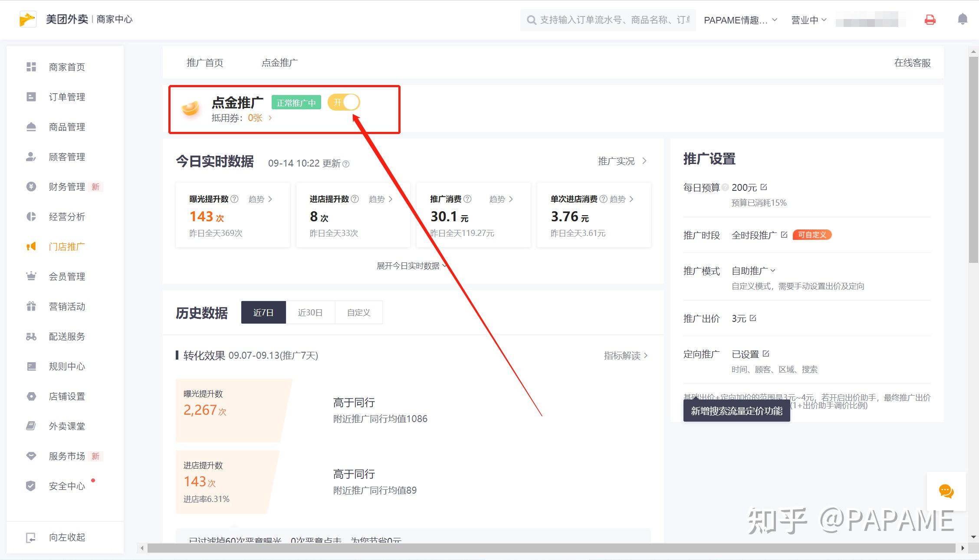The image size is (979, 560).
Task: Edit 推广时段 pencil icon
Action: point(784,235)
